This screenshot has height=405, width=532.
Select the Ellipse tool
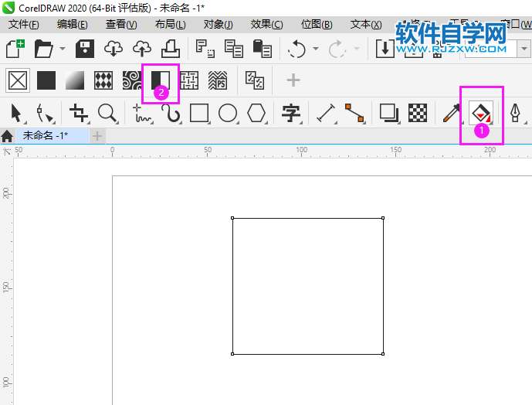pyautogui.click(x=228, y=113)
